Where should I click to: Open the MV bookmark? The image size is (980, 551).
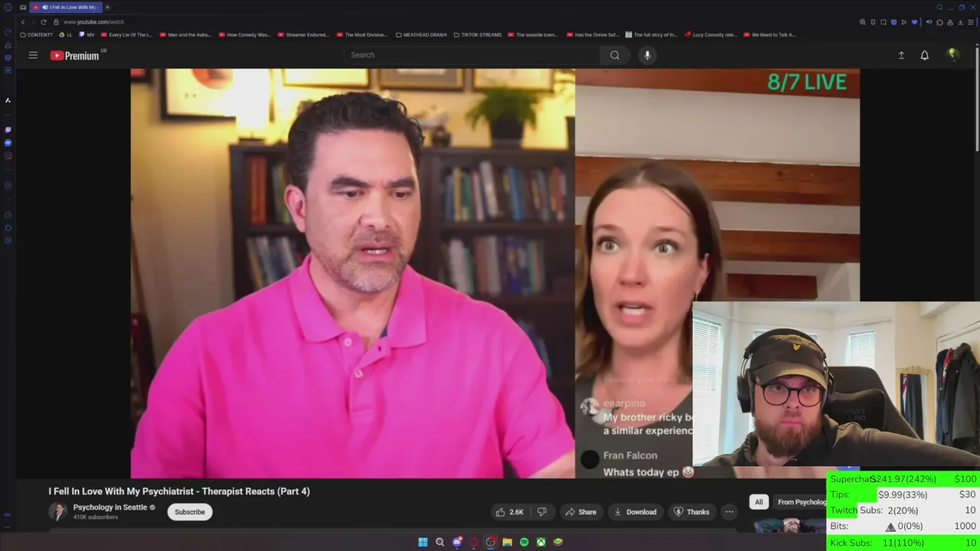click(x=87, y=34)
